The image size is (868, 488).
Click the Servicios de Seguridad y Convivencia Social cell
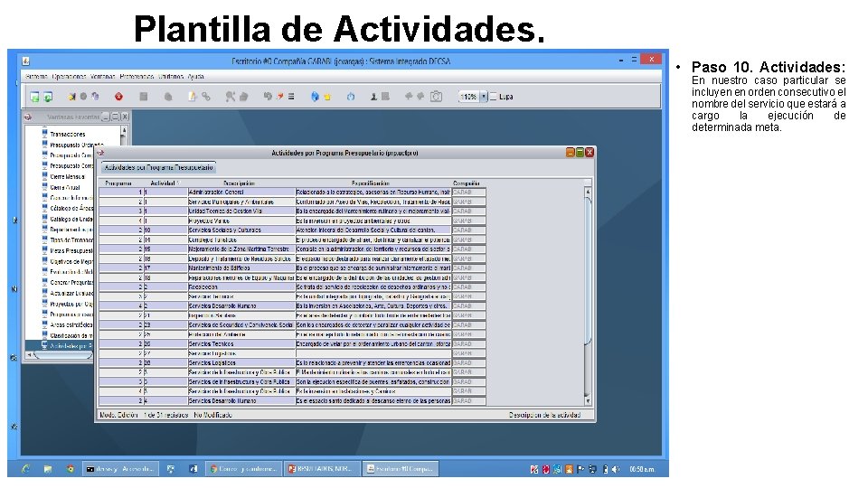pyautogui.click(x=241, y=324)
